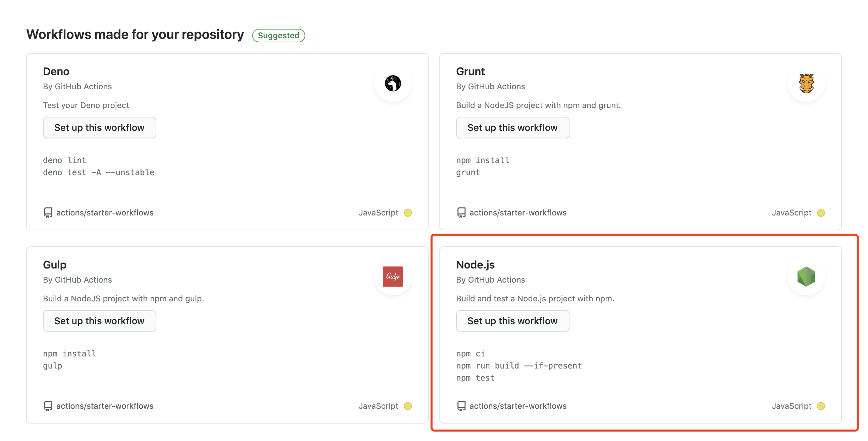Click 'deno test -A --unstable' command text

[99, 172]
